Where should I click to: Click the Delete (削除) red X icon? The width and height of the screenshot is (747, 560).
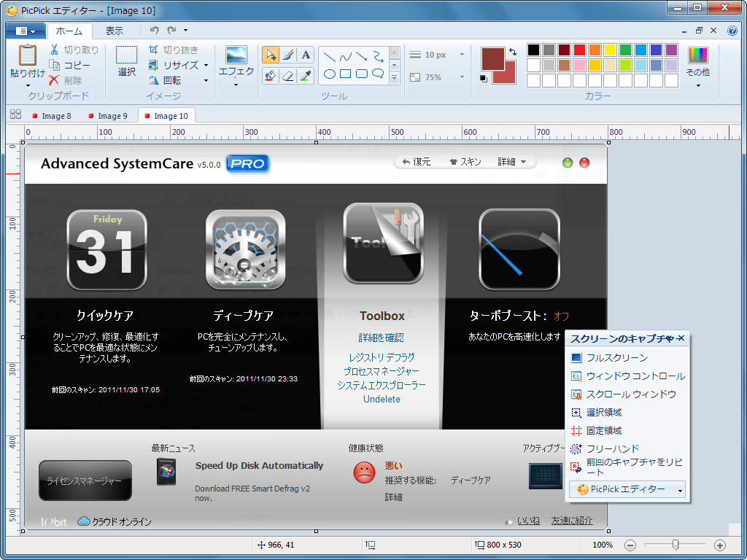click(x=54, y=80)
